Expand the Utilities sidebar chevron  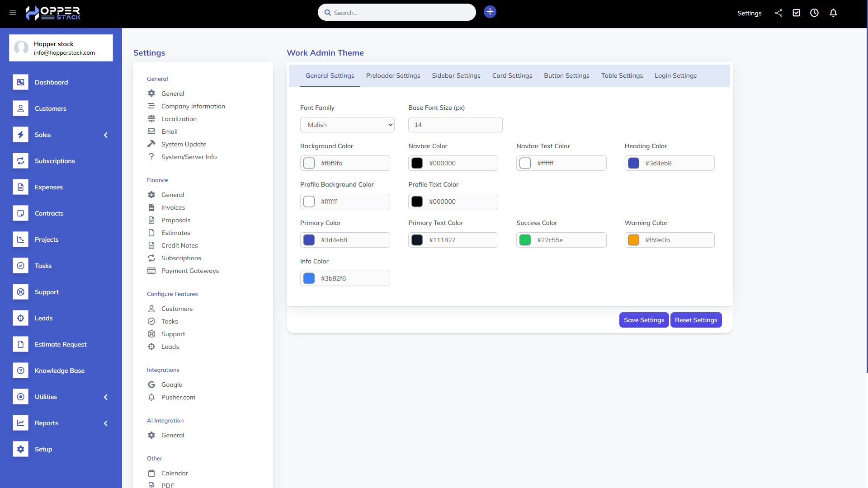point(106,397)
